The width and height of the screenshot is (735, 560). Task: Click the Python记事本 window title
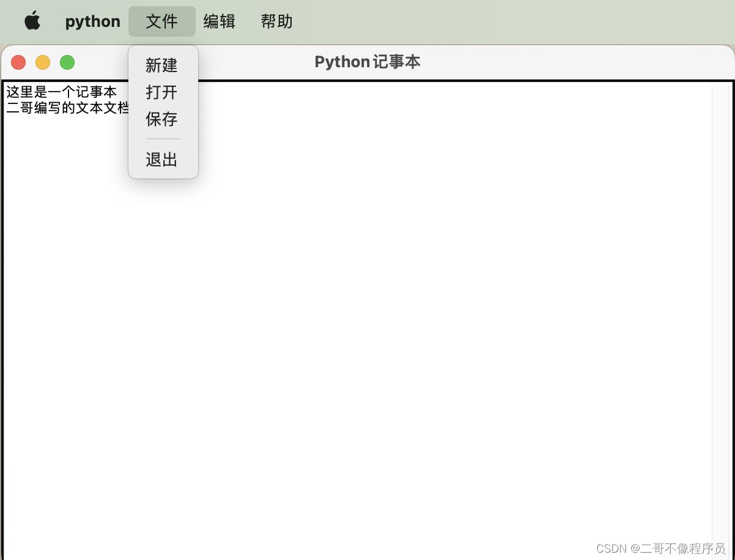367,62
